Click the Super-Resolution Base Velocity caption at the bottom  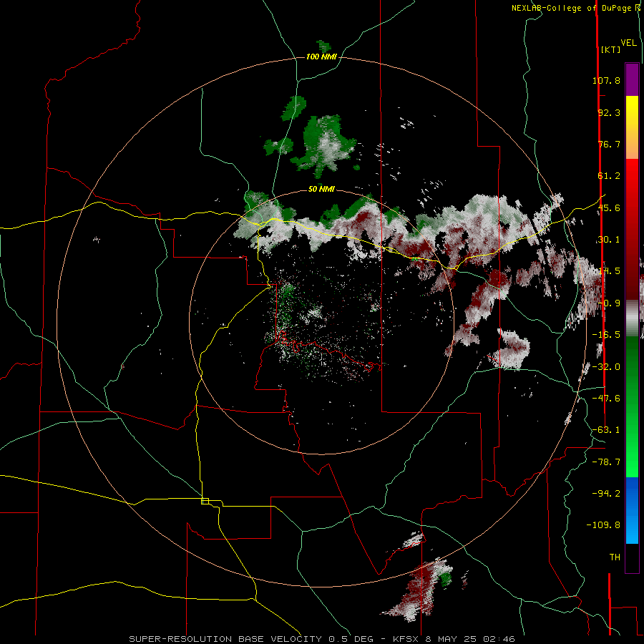click(x=321, y=639)
